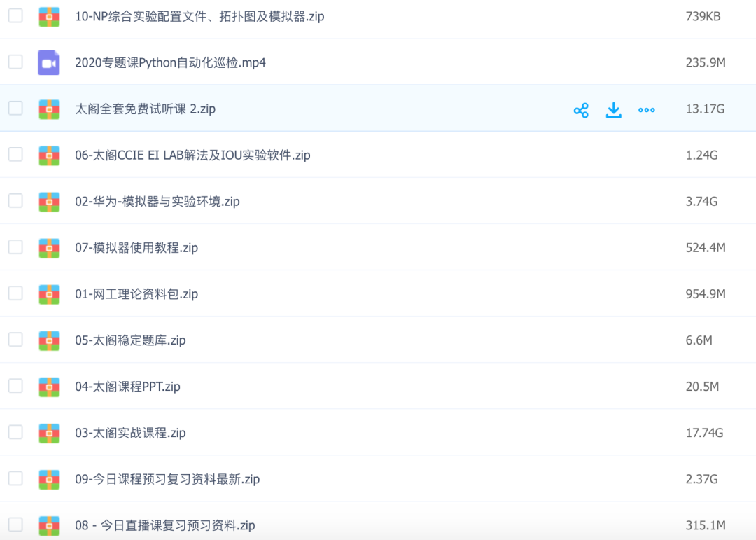Open more options for 太阁全套免费试听课 2.zip

(647, 110)
